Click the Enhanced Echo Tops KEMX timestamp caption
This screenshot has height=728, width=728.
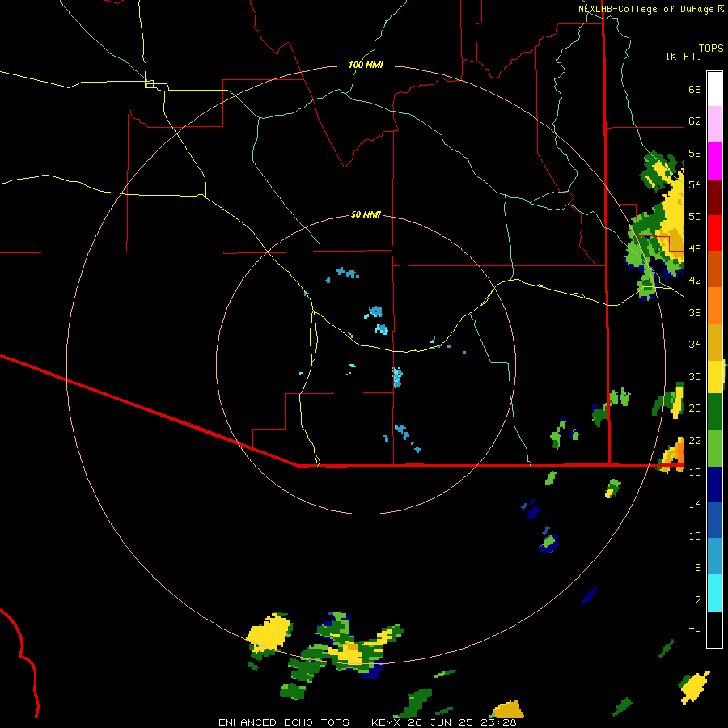pyautogui.click(x=367, y=722)
